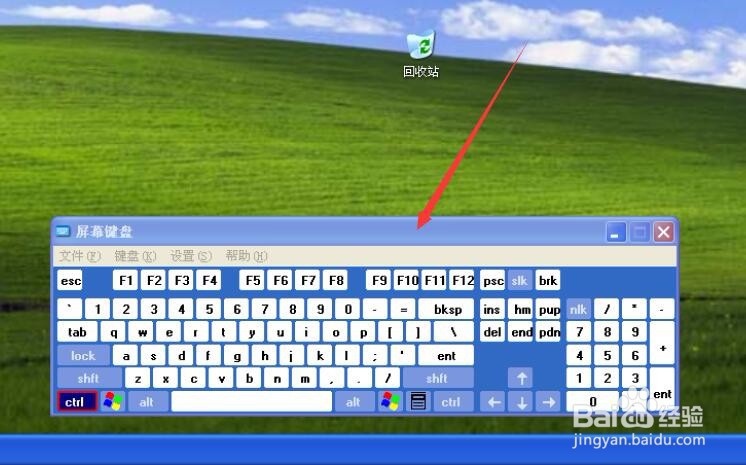Click the space bar key
The height and width of the screenshot is (465, 746).
[x=252, y=402]
